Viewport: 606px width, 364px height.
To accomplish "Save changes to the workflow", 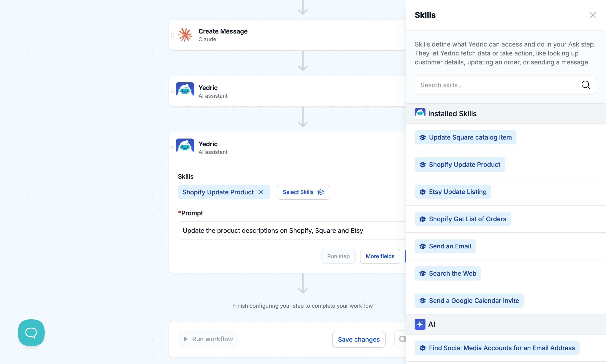I will [x=359, y=339].
